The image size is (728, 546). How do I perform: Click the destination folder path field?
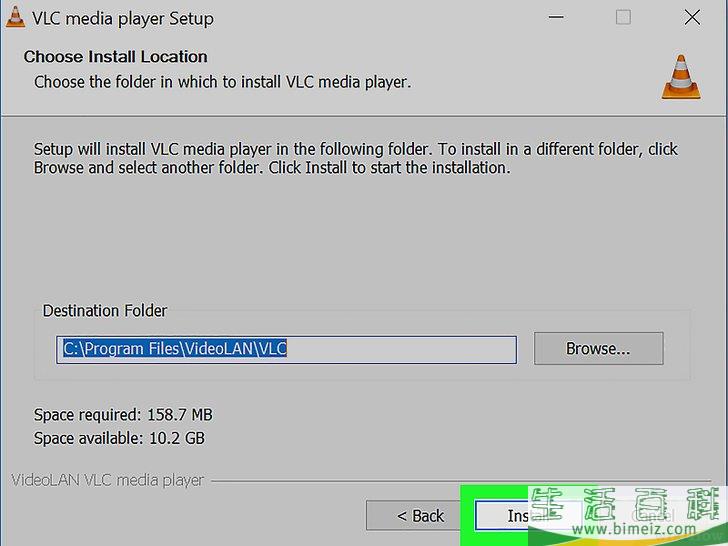pyautogui.click(x=286, y=349)
